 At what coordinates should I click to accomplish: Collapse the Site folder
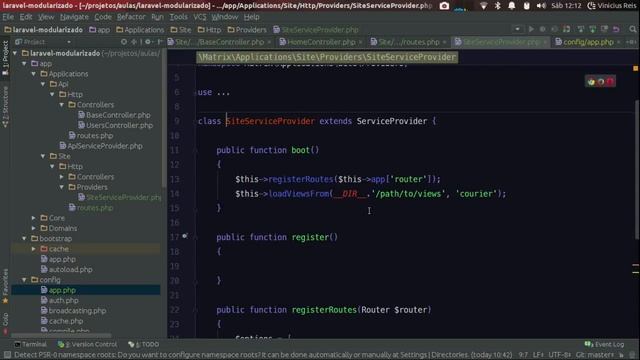(43, 156)
